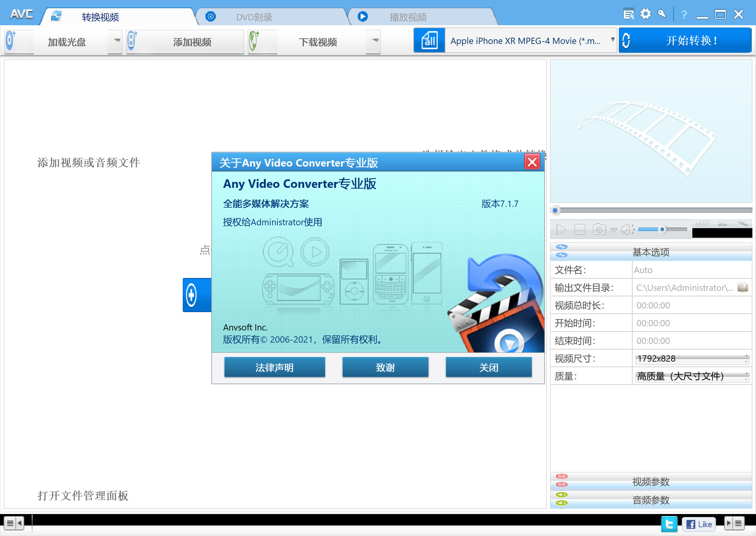756x536 pixels.
Task: Close the About dialog with red X
Action: tap(532, 162)
